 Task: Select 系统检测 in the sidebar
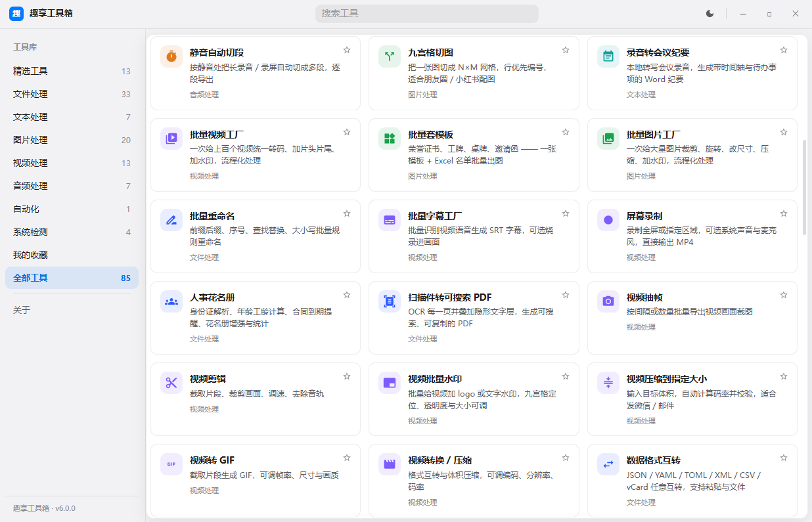[x=72, y=232]
